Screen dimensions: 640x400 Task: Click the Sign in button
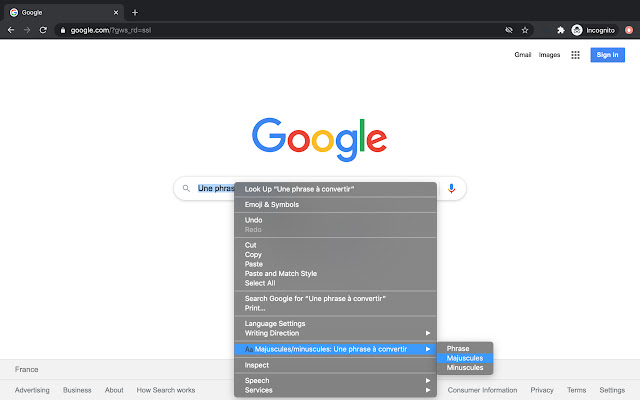point(607,55)
